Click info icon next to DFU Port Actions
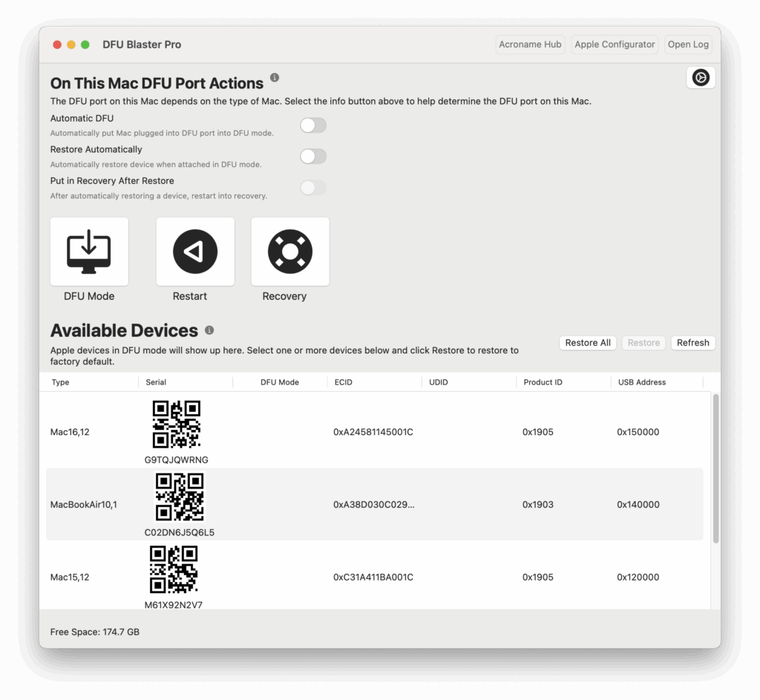The width and height of the screenshot is (760, 700). pyautogui.click(x=275, y=77)
